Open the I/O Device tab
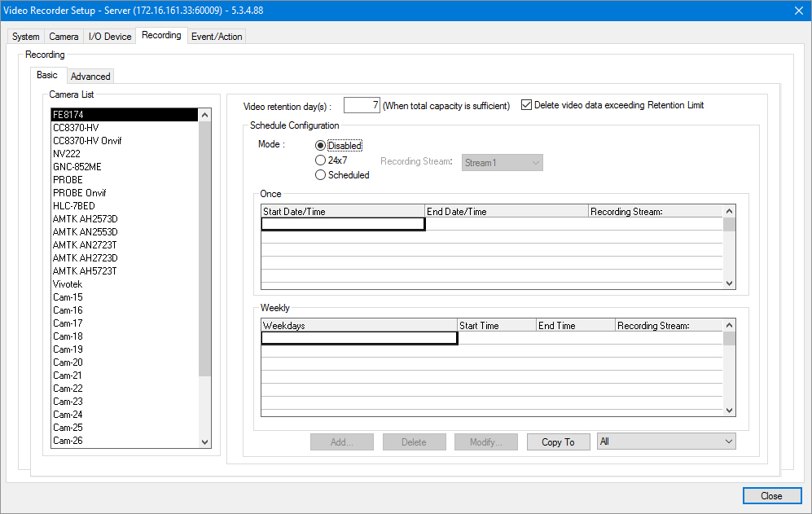This screenshot has width=812, height=514. 109,37
